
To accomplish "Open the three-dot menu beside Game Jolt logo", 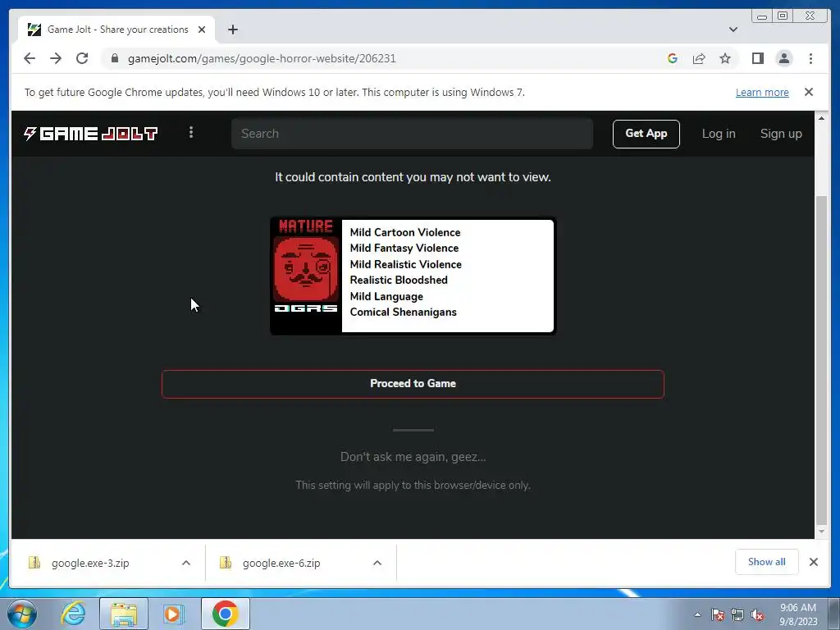I will click(191, 132).
